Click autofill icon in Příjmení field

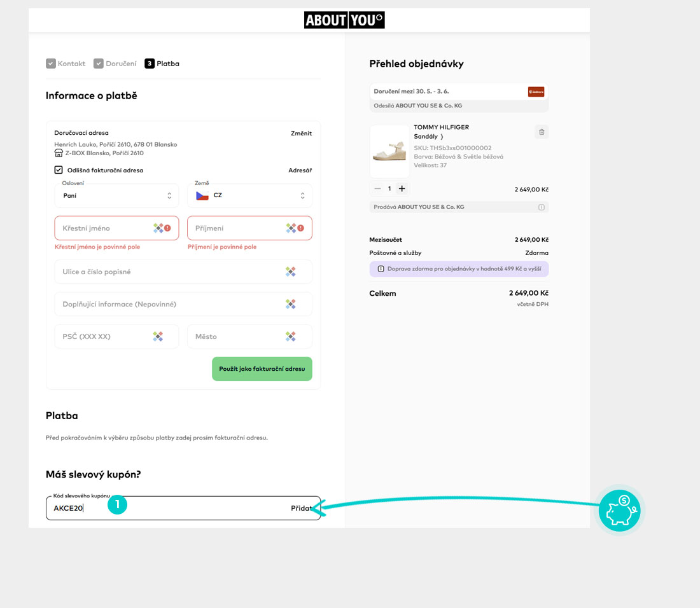[291, 228]
